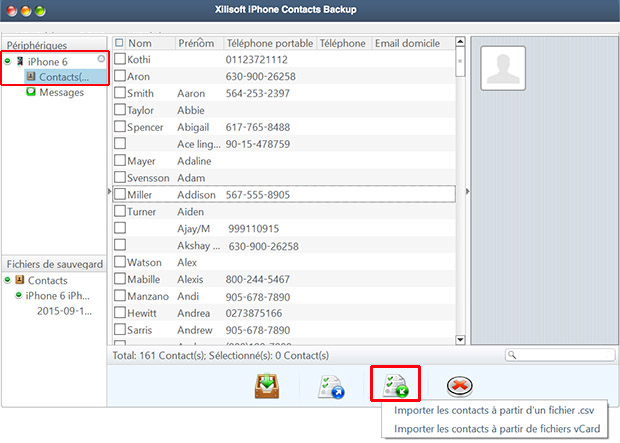Collapse the iPhone 6 device tree node
Screen dimensions: 620x443
[8, 61]
